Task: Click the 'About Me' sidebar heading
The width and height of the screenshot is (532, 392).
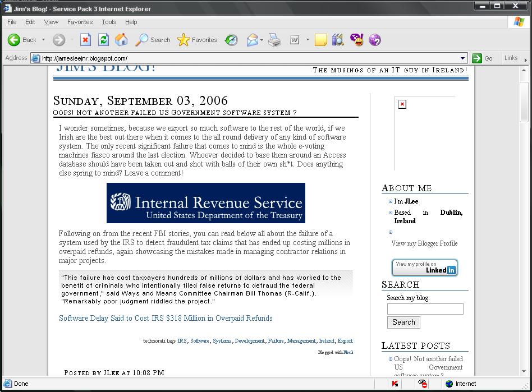Action: click(406, 188)
